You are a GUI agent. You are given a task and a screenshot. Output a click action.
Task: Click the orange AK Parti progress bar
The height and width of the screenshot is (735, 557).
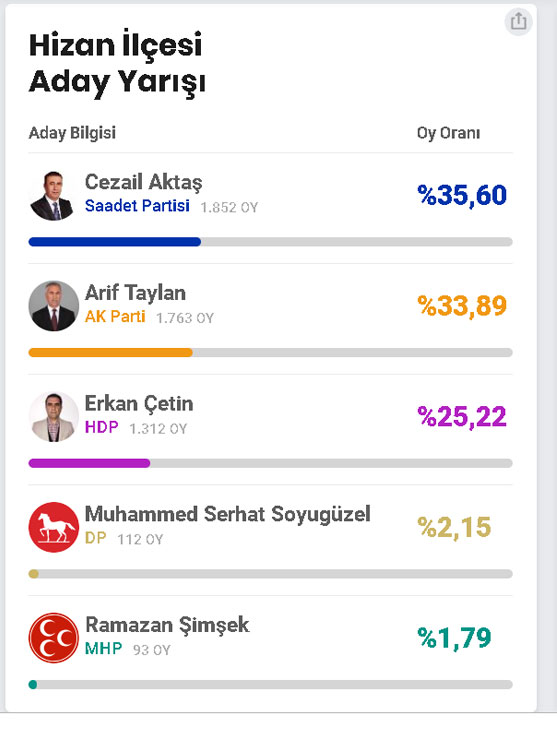[111, 352]
